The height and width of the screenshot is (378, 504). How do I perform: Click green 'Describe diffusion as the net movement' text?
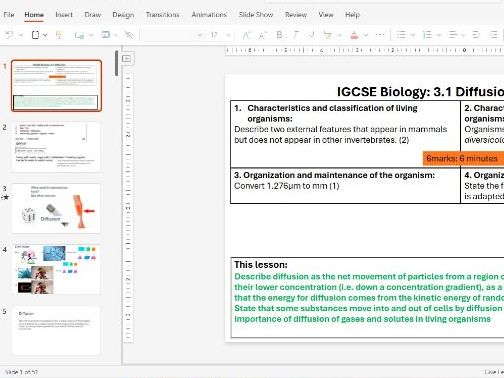[x=369, y=277]
